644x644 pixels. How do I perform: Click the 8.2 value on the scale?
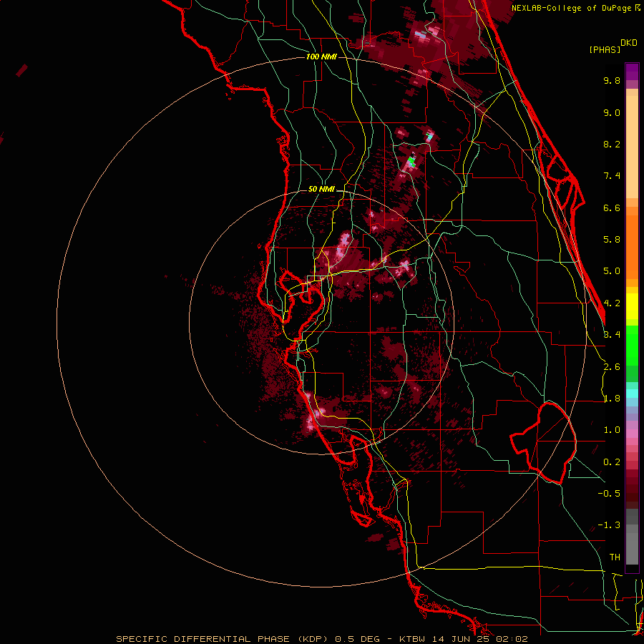click(612, 144)
